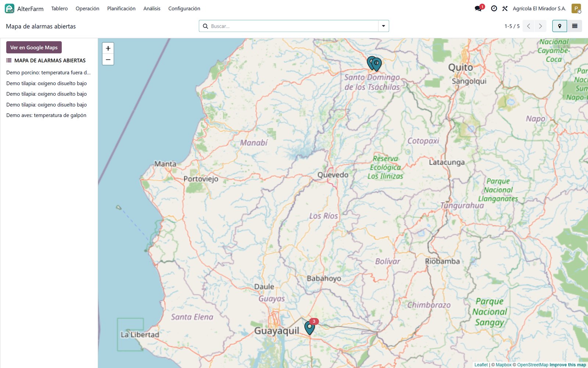Select the Demo aves temperatura de galpón alarm
Screen dimensions: 588x368
point(46,115)
